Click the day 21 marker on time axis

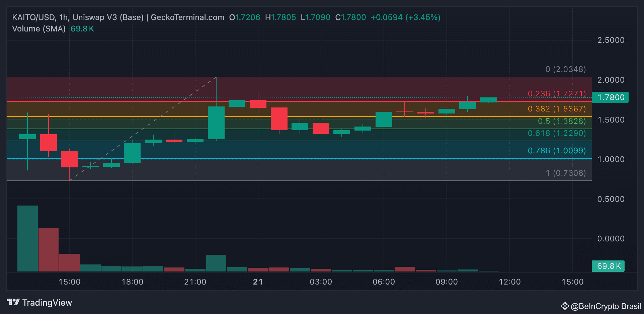coord(258,282)
